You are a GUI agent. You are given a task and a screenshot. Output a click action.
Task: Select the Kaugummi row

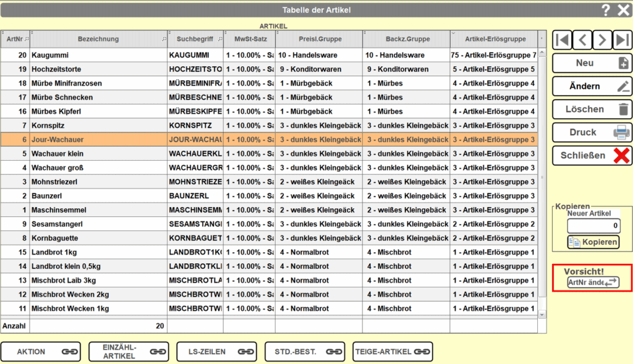269,55
